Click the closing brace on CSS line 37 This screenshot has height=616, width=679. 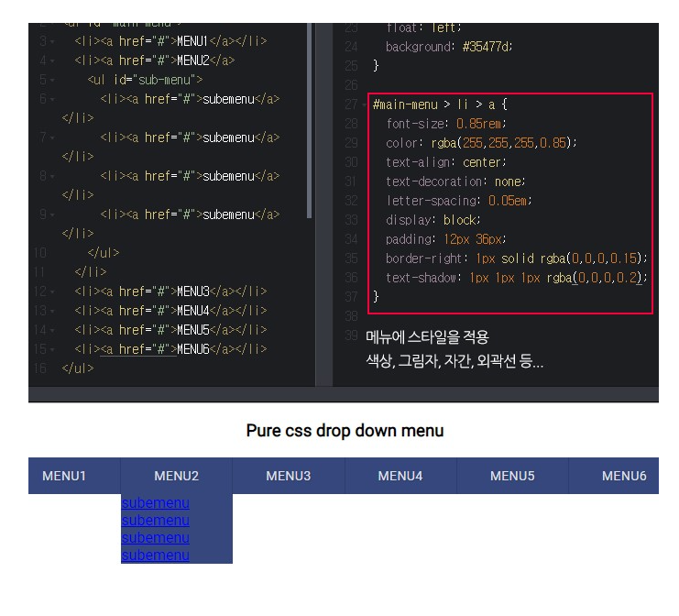point(376,297)
